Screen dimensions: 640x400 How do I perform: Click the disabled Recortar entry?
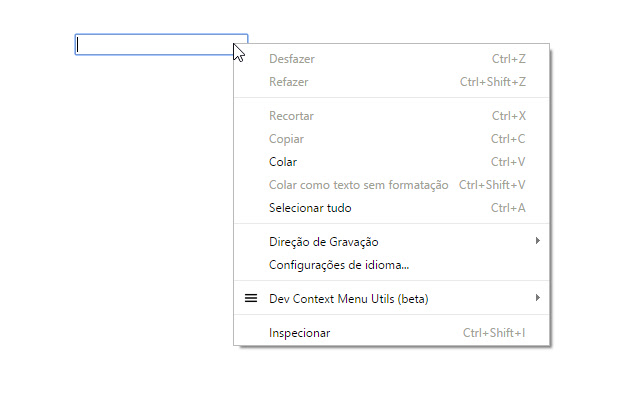pos(391,116)
